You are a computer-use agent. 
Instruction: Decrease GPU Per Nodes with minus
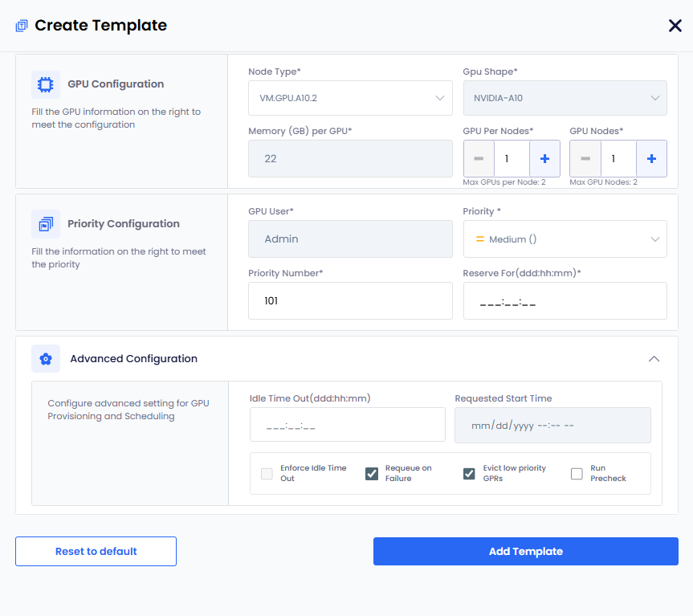click(479, 159)
